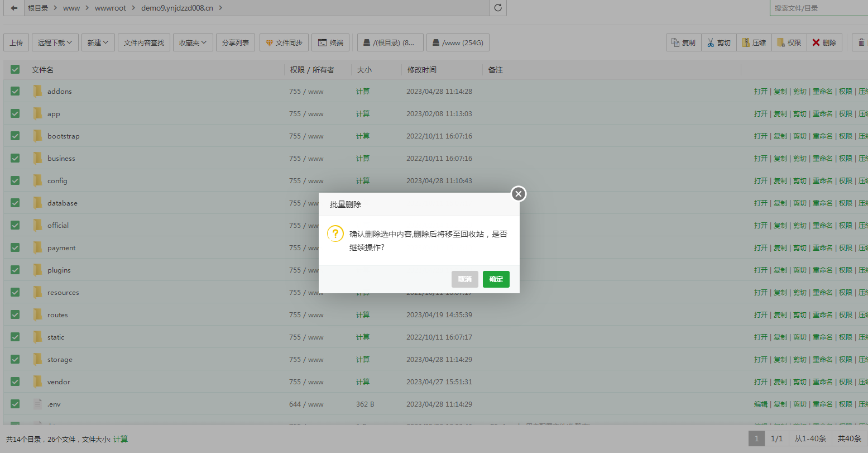This screenshot has width=868, height=453.
Task: Uncheck the addons folder checkbox
Action: tap(15, 91)
